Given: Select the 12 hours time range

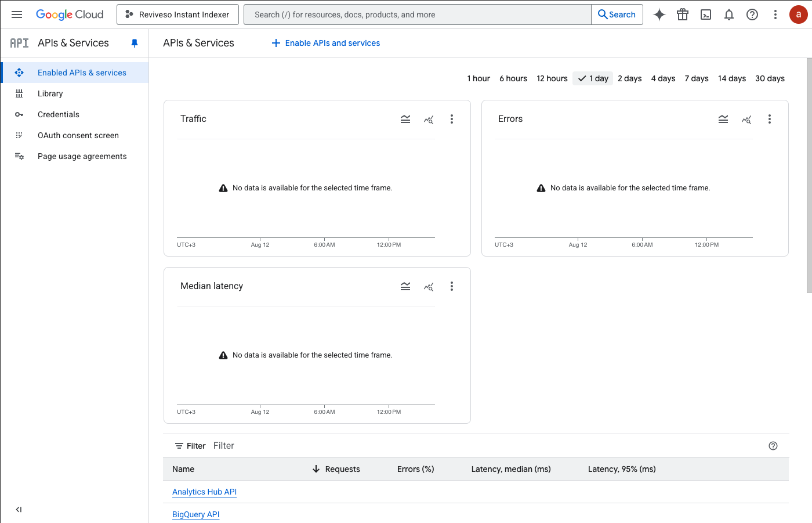Looking at the screenshot, I should (552, 78).
